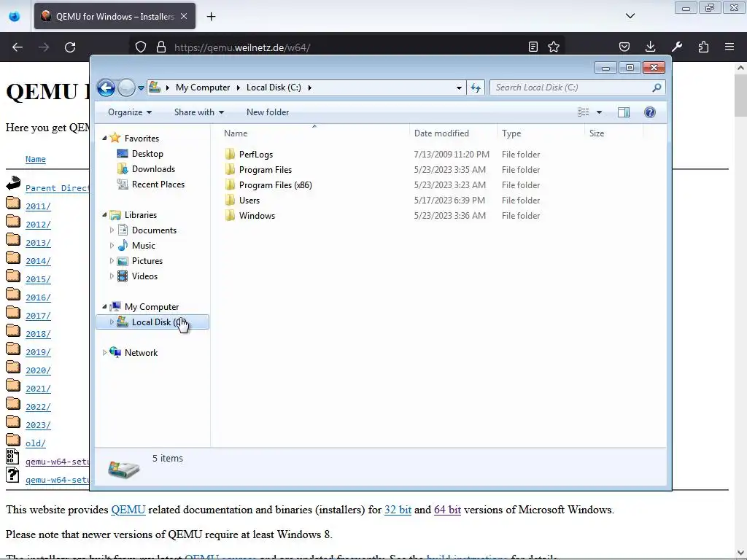Viewport: 747px width, 560px height.
Task: Open the address bar history dropdown
Action: pyautogui.click(x=459, y=87)
